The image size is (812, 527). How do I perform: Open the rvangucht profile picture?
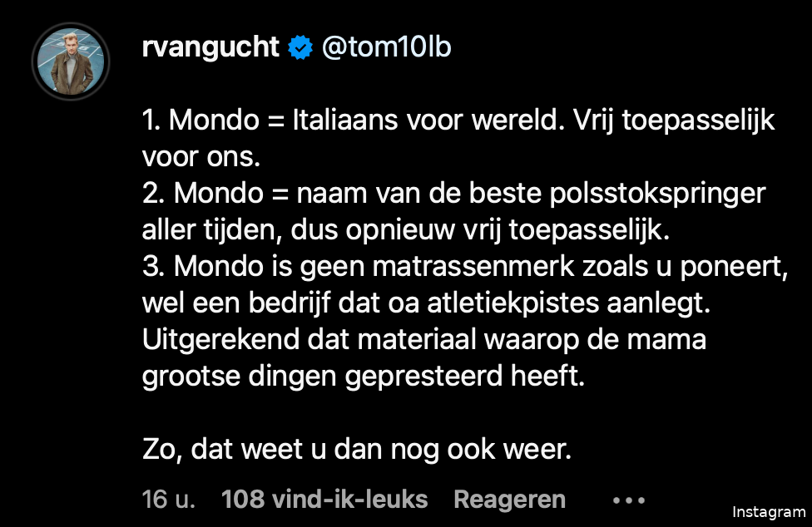70,63
